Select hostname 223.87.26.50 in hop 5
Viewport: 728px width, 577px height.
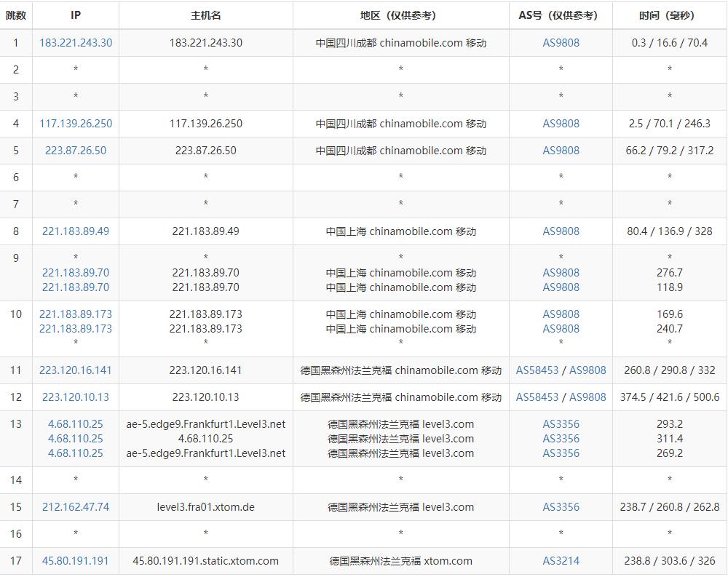click(206, 151)
